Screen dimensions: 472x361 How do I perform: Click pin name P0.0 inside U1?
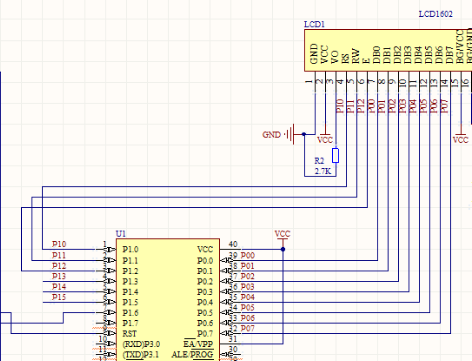pos(205,260)
